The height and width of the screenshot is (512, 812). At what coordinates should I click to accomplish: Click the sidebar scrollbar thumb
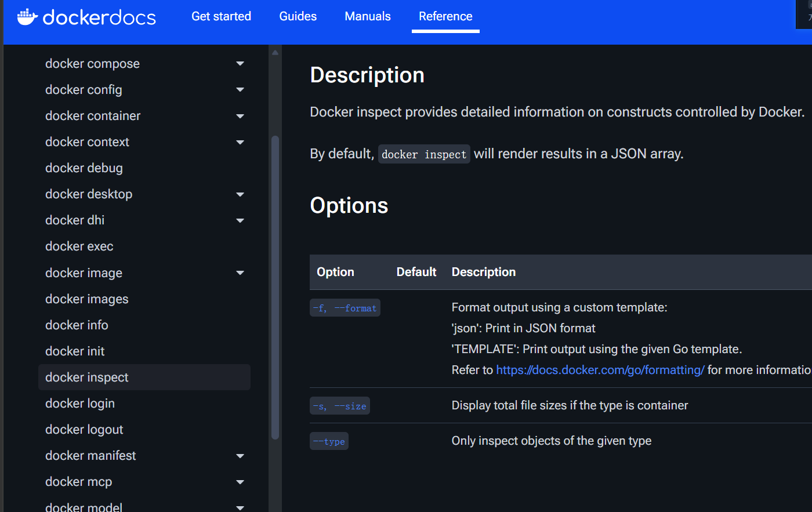[x=275, y=287]
